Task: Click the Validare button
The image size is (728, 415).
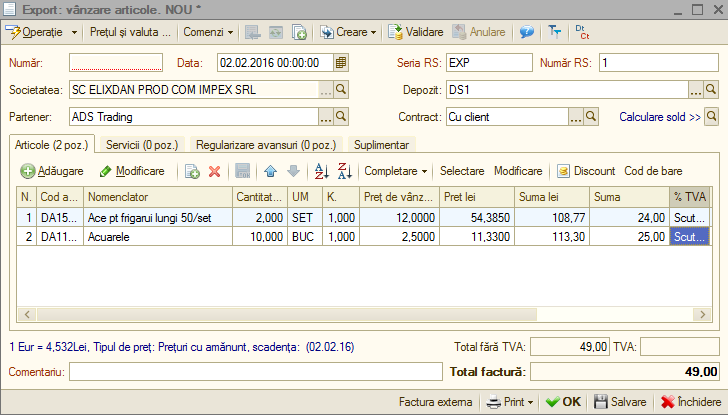Action: coord(416,32)
